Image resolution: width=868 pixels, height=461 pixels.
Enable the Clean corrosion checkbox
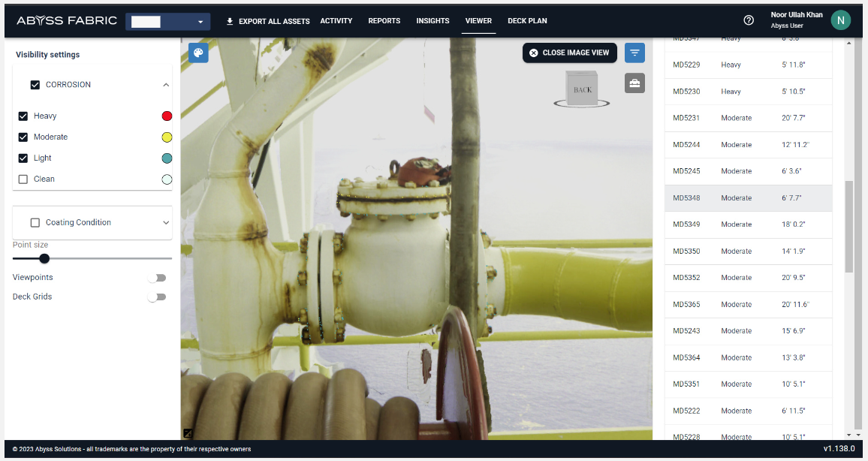(x=23, y=179)
